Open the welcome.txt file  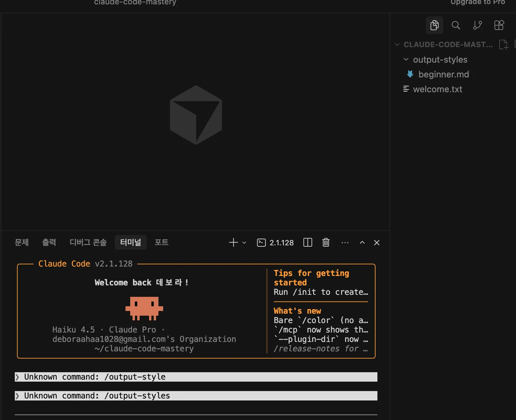coord(438,89)
